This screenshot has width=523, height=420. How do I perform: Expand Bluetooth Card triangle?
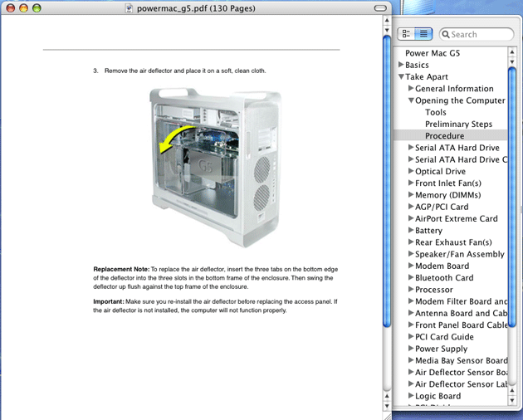pos(411,277)
